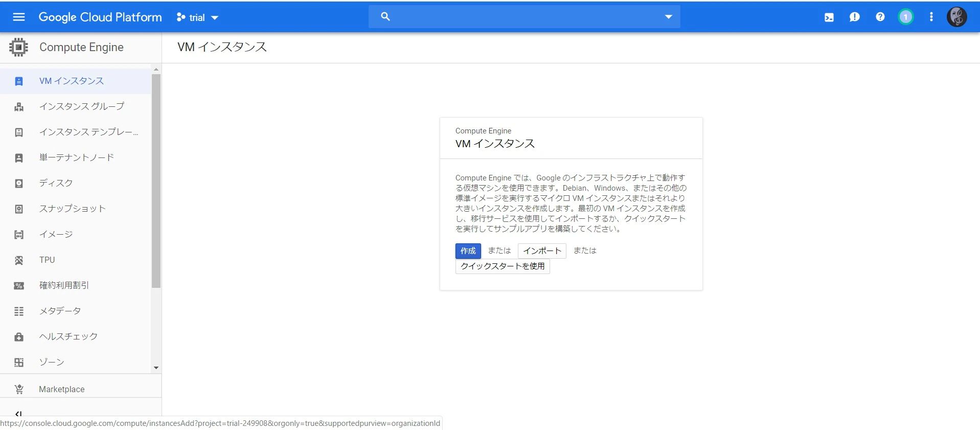Viewport: 980px width, 430px height.
Task: Open the hamburger navigation menu
Action: point(19,17)
